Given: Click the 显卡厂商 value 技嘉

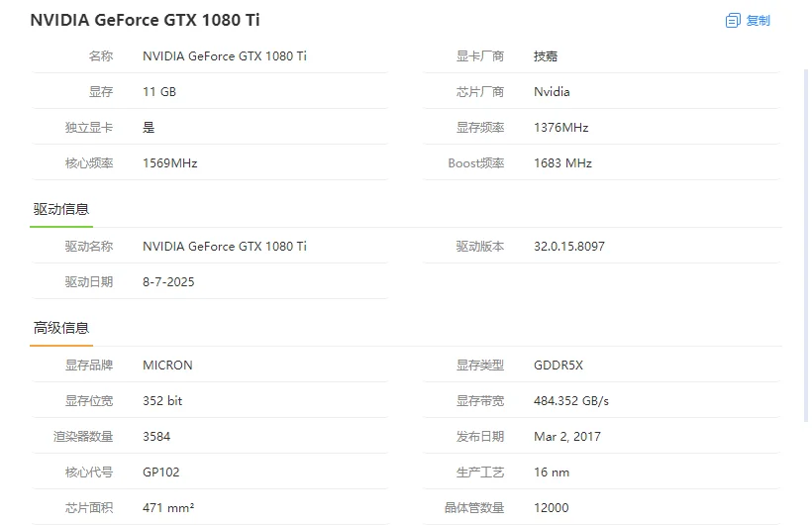Looking at the screenshot, I should (x=546, y=56).
